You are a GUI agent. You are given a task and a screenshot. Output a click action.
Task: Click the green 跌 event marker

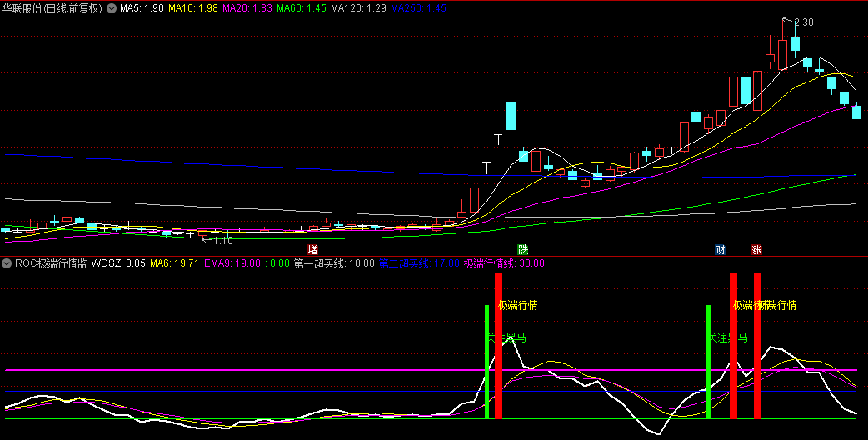(522, 250)
